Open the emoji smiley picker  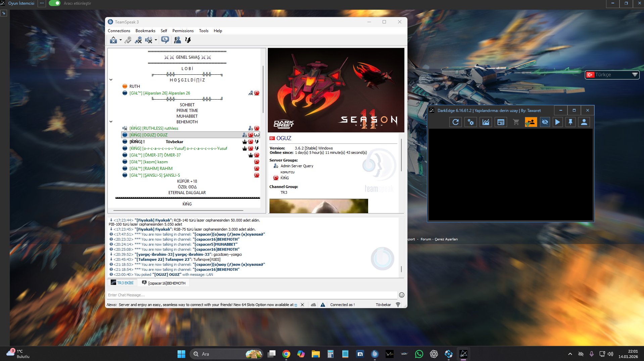click(x=401, y=295)
